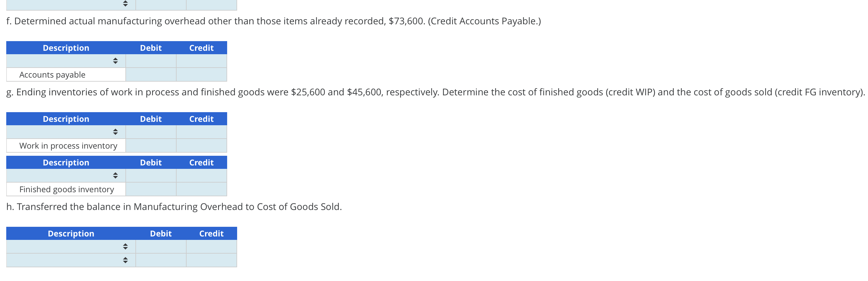Viewport: 868px width, 281px height.
Task: Open the description selector in the Finished goods table
Action: (115, 175)
